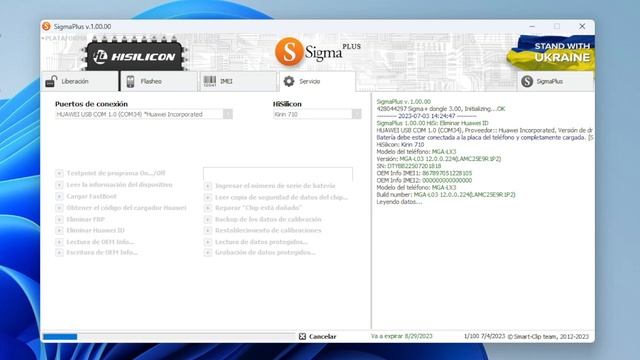640x360 pixels.
Task: Click the Stand With Ukraine banner
Action: pos(551,53)
